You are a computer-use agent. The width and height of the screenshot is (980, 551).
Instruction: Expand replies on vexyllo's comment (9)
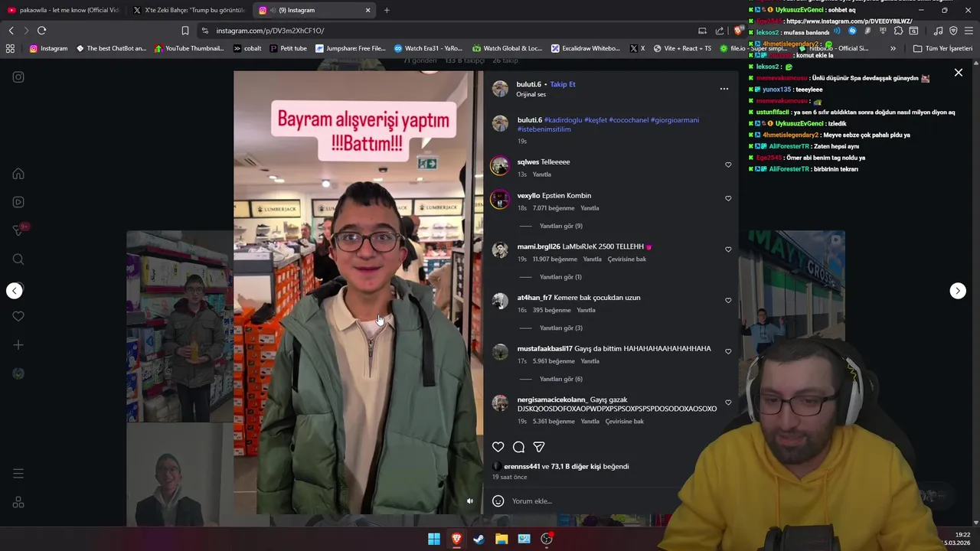pos(561,226)
